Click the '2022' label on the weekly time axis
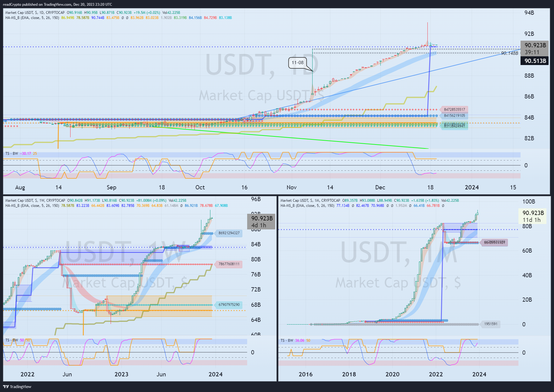 [x=27, y=374]
